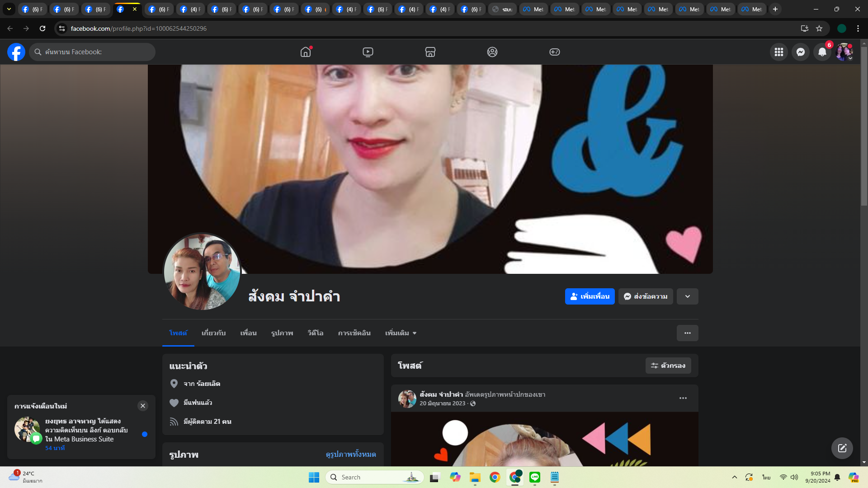
Task: Open the Messenger icon
Action: click(800, 52)
